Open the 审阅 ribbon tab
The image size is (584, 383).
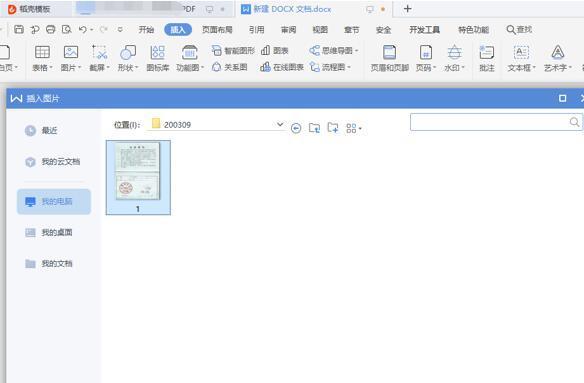tap(288, 30)
